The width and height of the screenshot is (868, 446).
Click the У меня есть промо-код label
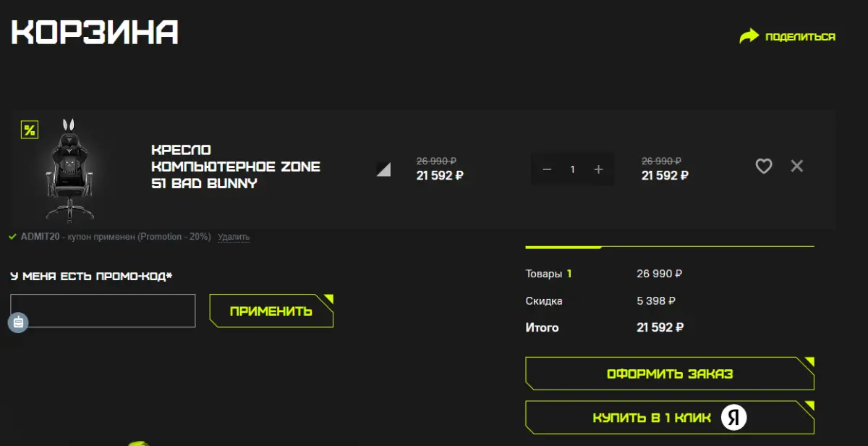pyautogui.click(x=91, y=276)
